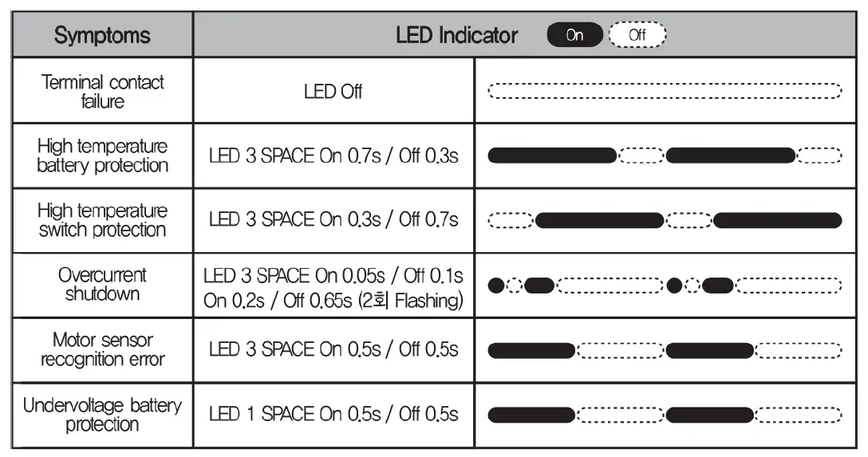Select the Terminal contact failure cell

pos(102,92)
